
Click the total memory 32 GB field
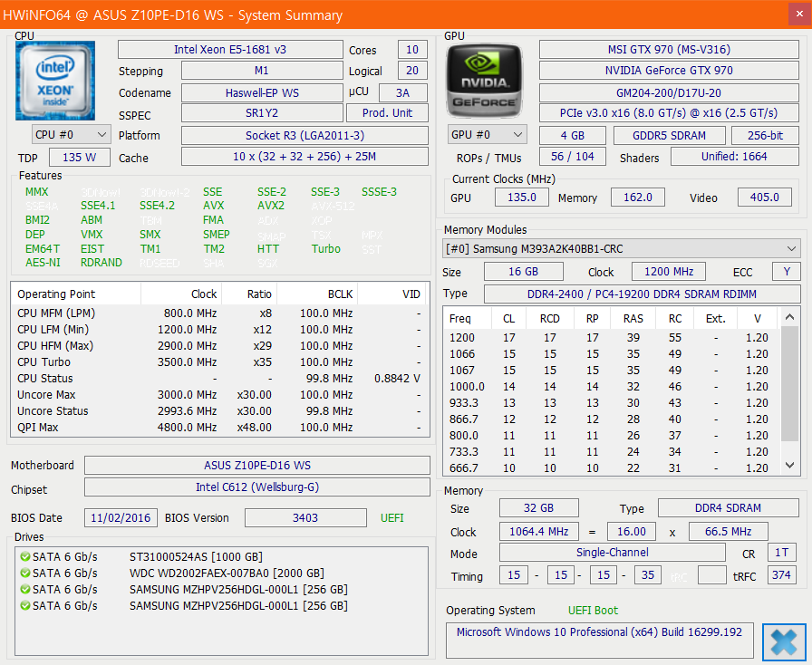coord(538,508)
